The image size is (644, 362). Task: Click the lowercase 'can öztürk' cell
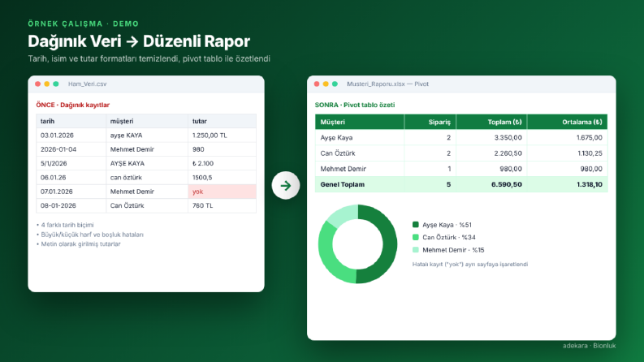click(147, 177)
